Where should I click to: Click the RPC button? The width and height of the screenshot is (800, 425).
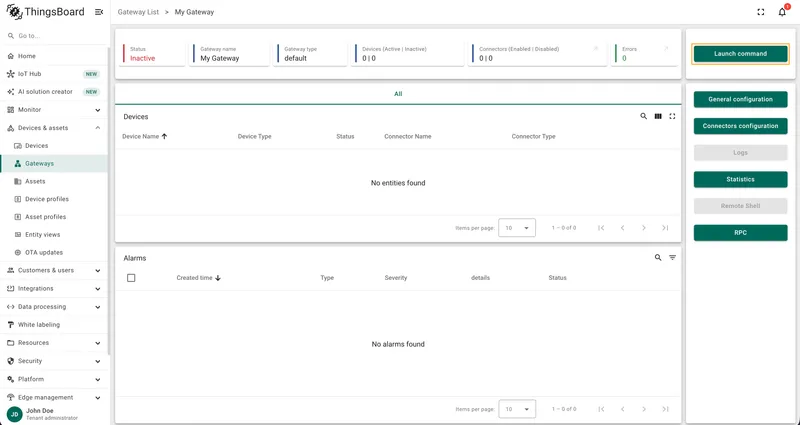click(740, 233)
